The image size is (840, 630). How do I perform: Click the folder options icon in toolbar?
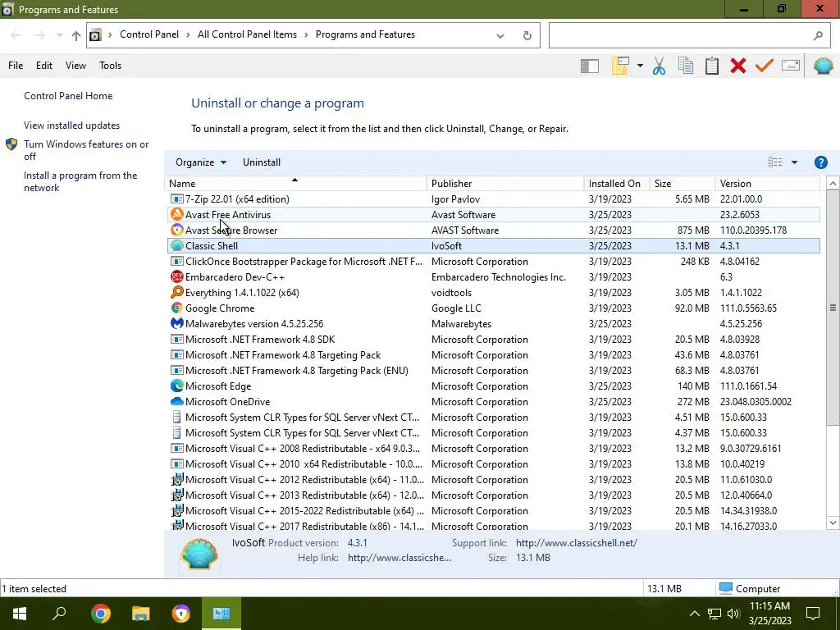coord(620,66)
